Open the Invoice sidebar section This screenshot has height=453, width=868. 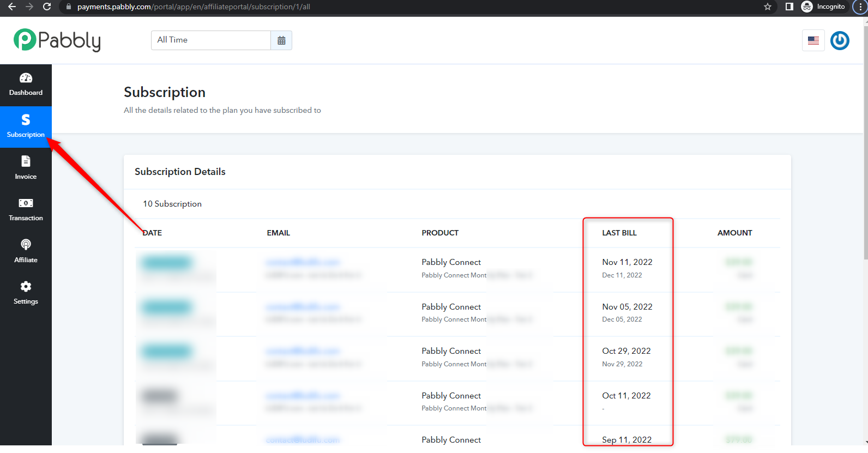(x=26, y=168)
